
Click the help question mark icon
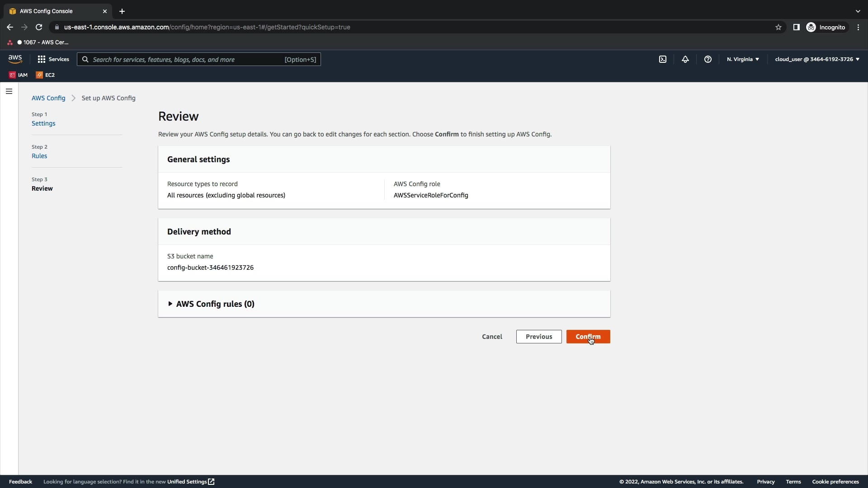[x=708, y=59]
